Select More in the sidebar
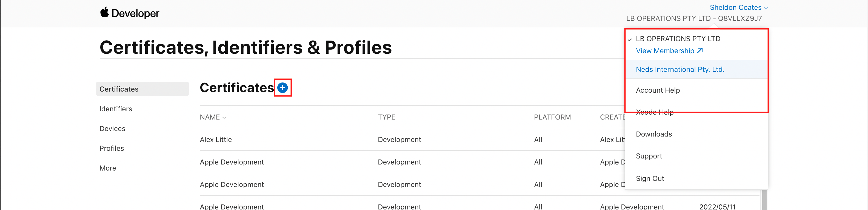Image resolution: width=868 pixels, height=210 pixels. click(x=107, y=168)
